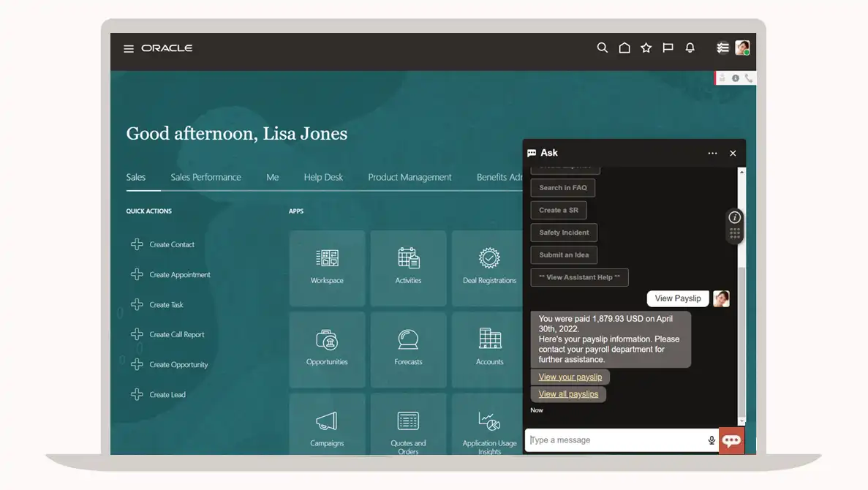The width and height of the screenshot is (868, 490).
Task: Open Lisa Jones user profile menu
Action: 742,48
